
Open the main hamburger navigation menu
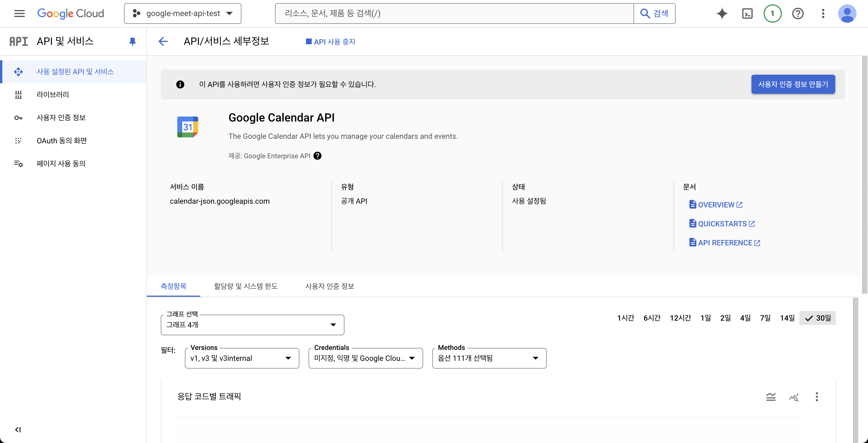[20, 14]
